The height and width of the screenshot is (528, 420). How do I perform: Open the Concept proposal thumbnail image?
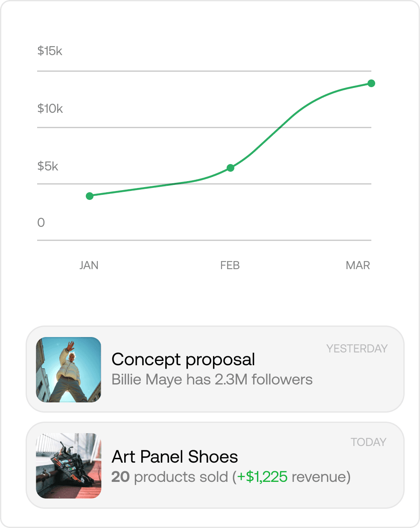69,370
